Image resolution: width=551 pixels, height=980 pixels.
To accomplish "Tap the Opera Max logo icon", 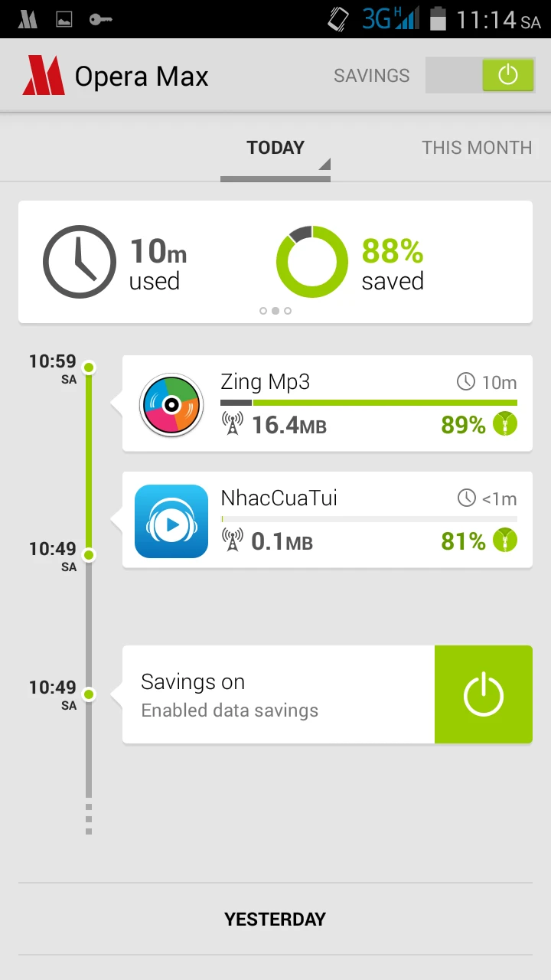I will click(x=43, y=76).
